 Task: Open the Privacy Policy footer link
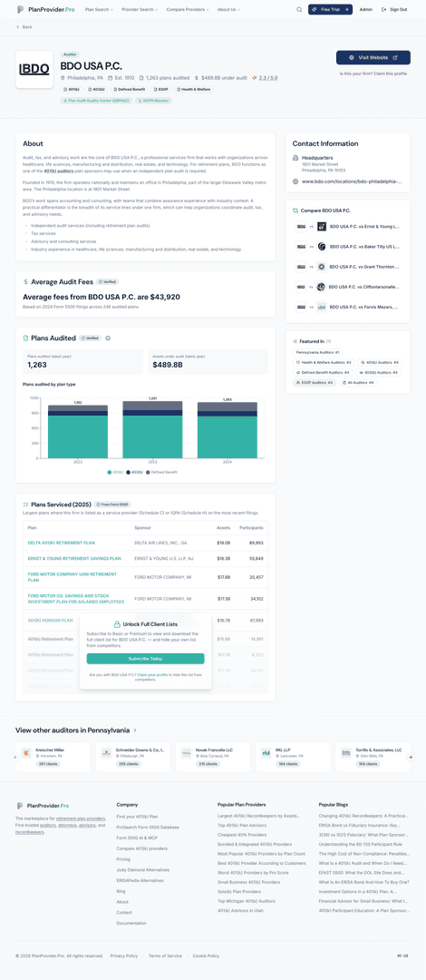[x=123, y=955]
